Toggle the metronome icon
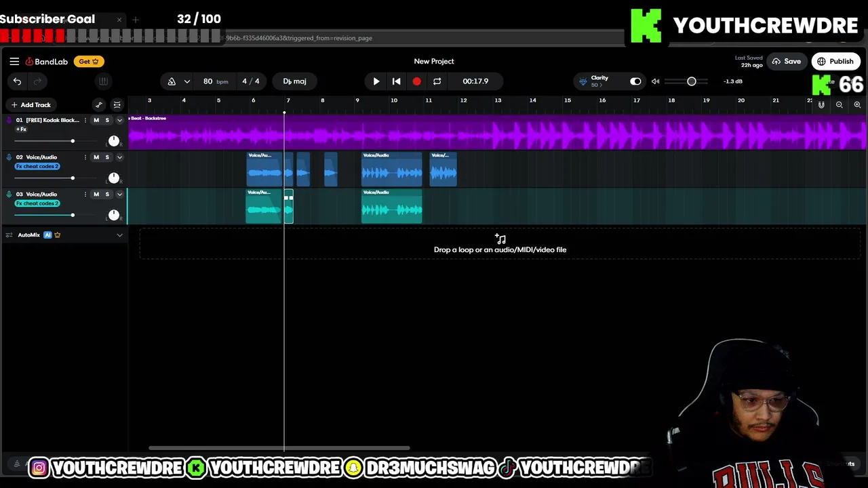The height and width of the screenshot is (488, 868). coord(172,81)
